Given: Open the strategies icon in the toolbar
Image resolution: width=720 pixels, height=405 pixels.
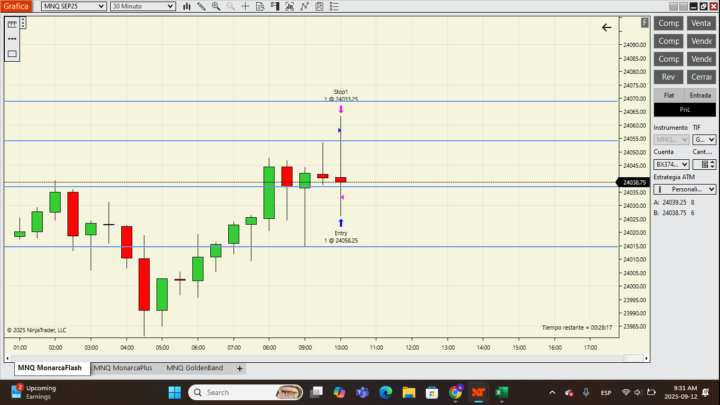Looking at the screenshot, I should click(320, 6).
